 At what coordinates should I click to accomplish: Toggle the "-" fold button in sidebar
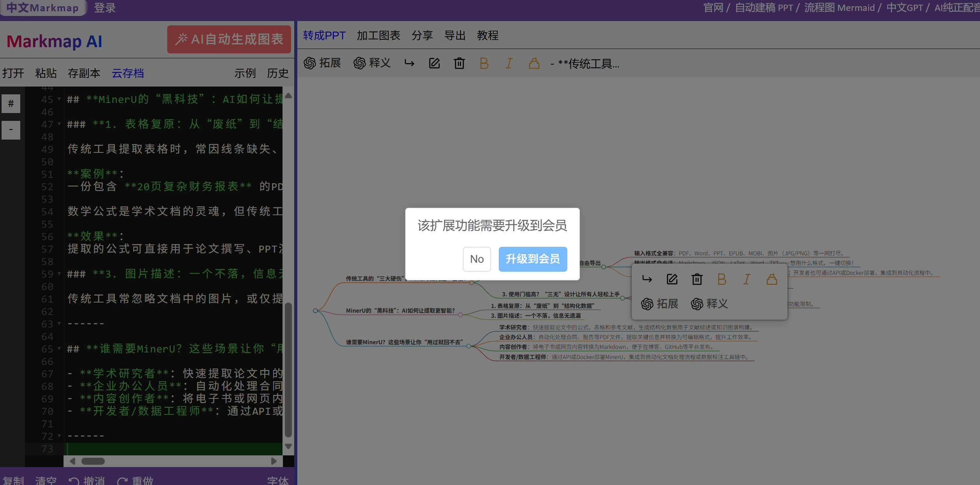pyautogui.click(x=11, y=130)
